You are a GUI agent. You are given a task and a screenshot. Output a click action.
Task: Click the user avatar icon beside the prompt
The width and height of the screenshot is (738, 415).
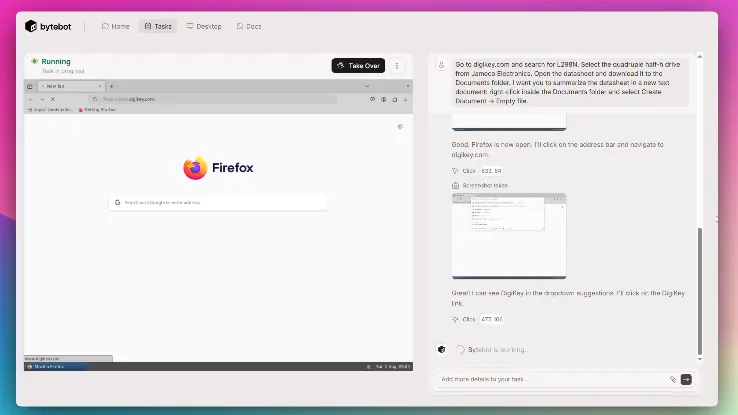[441, 65]
